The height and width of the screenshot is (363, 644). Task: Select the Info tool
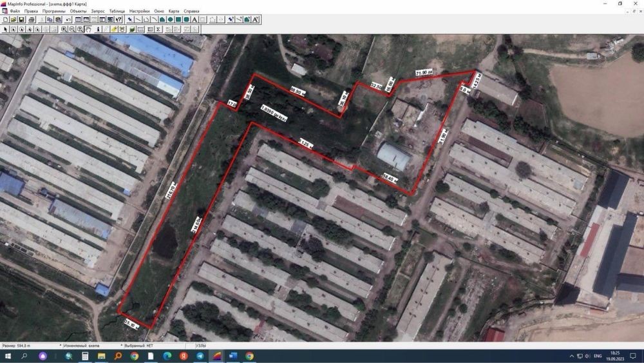tap(98, 29)
